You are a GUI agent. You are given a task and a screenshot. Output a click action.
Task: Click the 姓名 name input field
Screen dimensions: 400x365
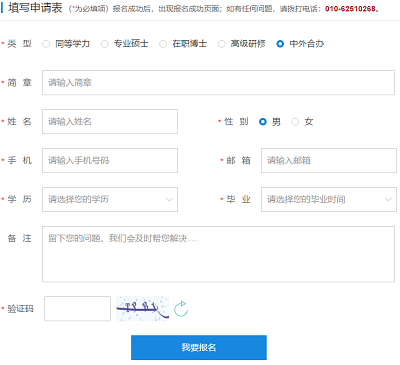pos(110,121)
